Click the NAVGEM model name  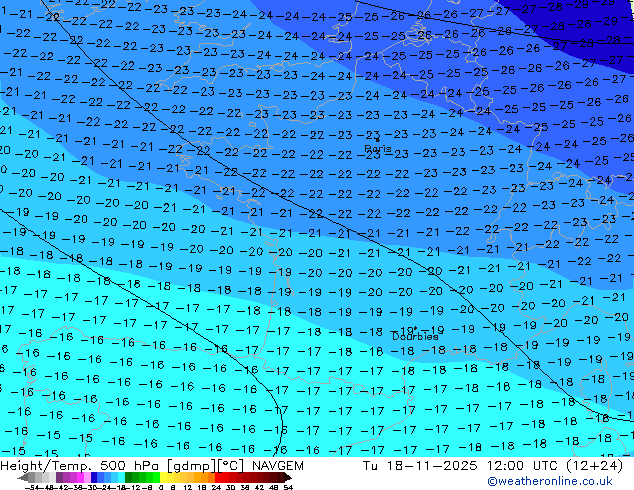pos(277,466)
